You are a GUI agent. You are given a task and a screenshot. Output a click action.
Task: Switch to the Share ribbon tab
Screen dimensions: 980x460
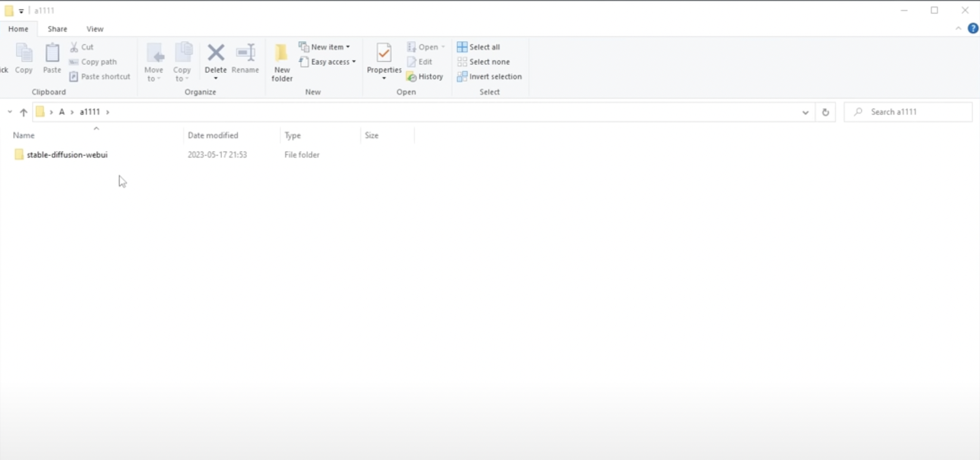tap(57, 29)
